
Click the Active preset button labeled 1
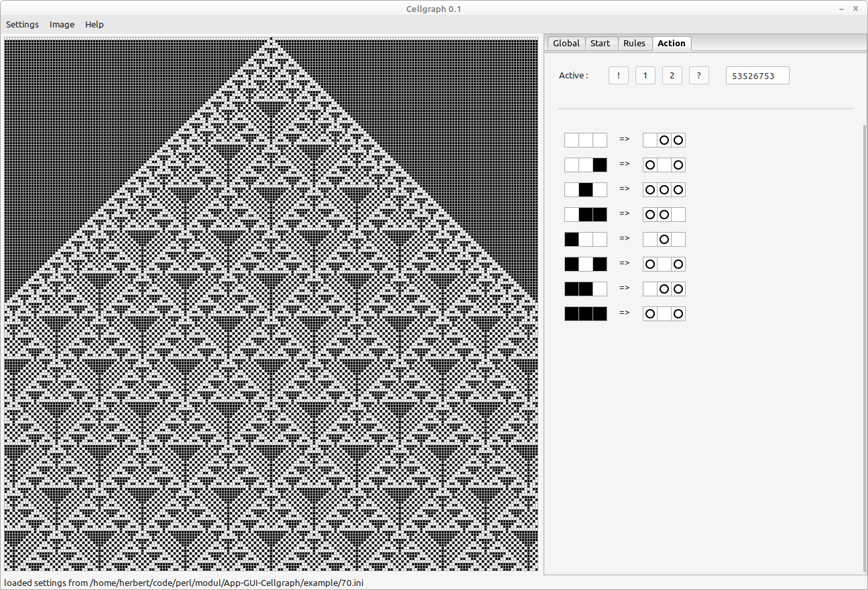pyautogui.click(x=645, y=76)
